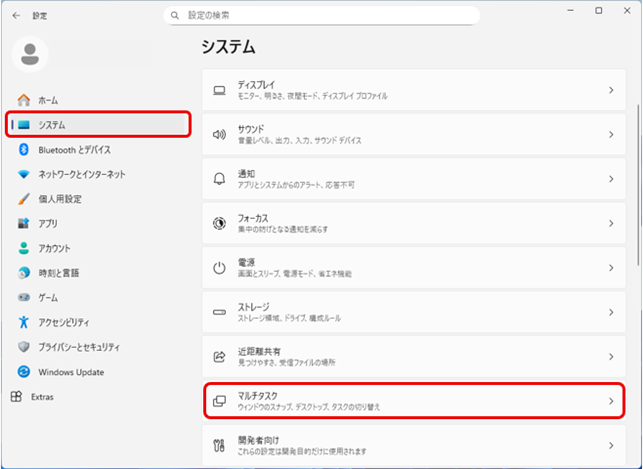Open the マルチタスク settings title
Screen dimensions: 643x469
(x=258, y=396)
